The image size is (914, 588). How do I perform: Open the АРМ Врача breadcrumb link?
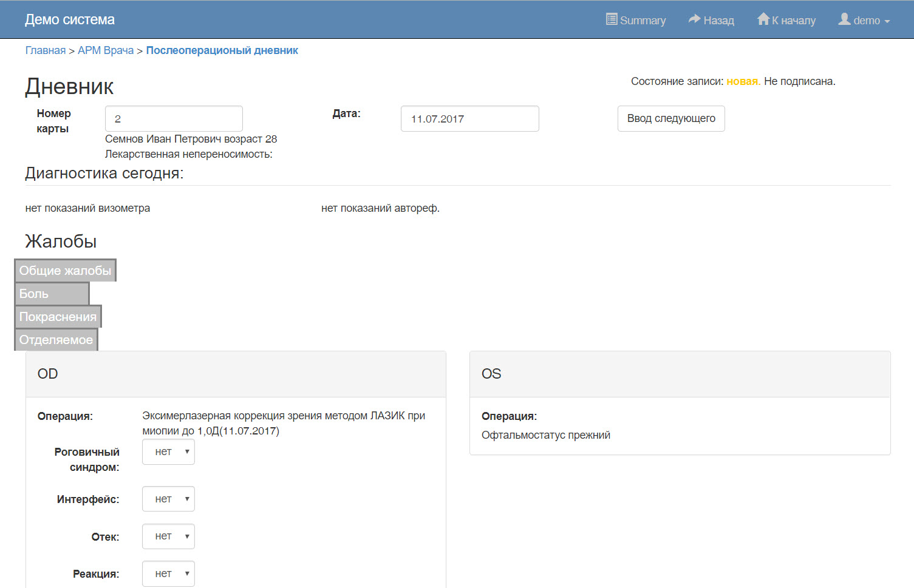[x=106, y=50]
